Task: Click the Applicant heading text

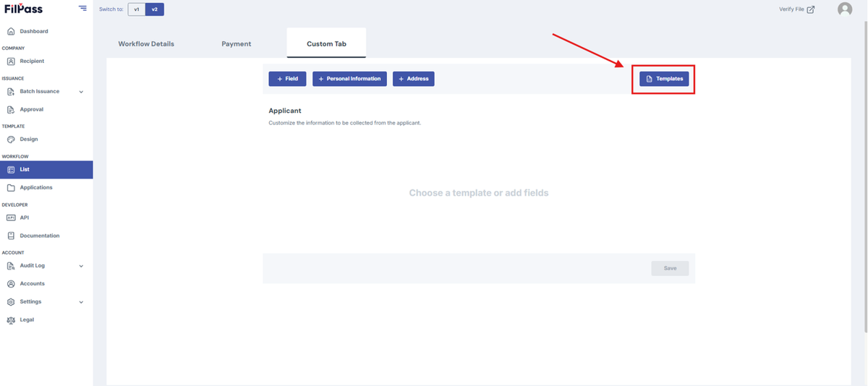Action: tap(285, 111)
